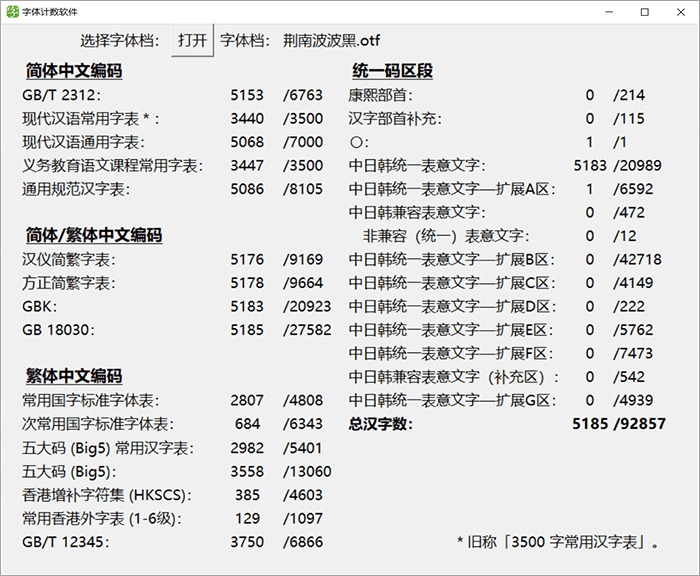Minimize the 字体计数软件 window
This screenshot has width=700, height=576.
click(x=609, y=12)
